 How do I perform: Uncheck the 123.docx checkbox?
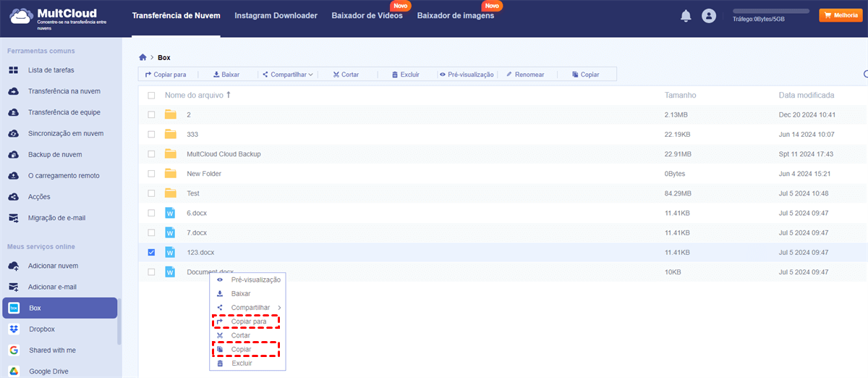(151, 252)
